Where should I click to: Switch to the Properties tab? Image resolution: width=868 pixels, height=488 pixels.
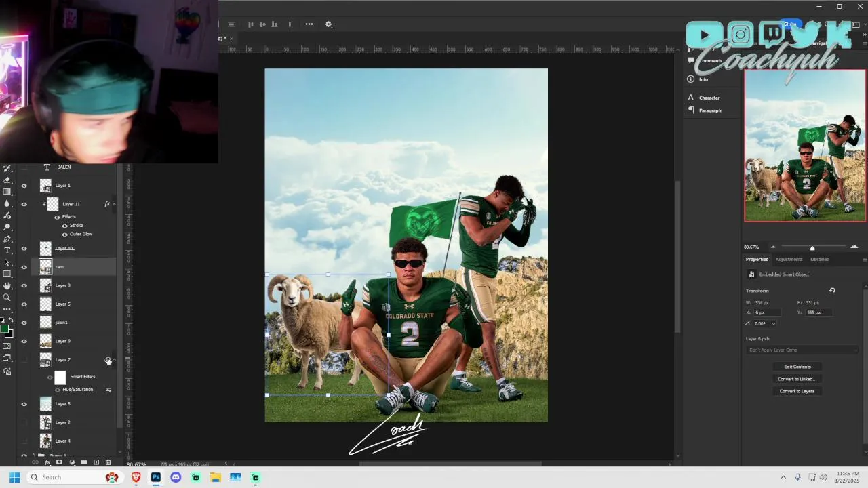tap(757, 260)
